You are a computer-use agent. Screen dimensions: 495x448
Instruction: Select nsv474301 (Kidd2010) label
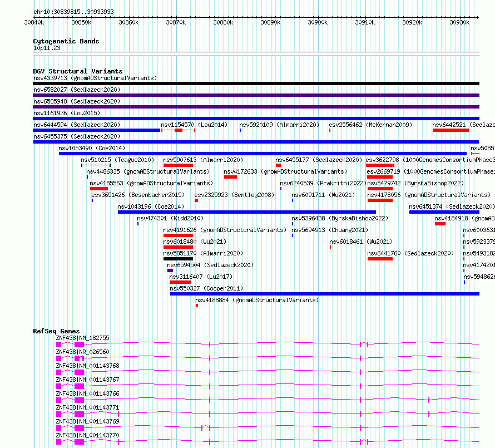coord(170,218)
